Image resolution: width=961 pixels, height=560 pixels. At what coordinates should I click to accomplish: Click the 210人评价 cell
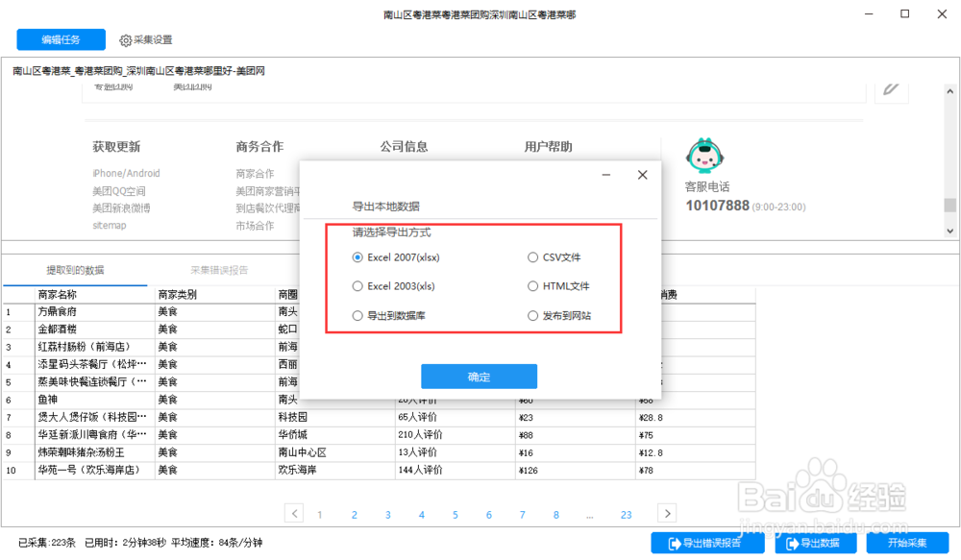[455, 435]
